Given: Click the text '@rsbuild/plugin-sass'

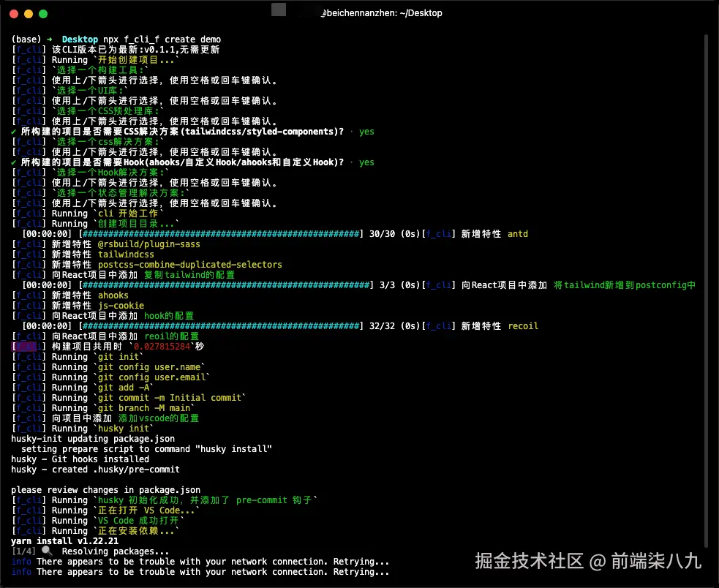Looking at the screenshot, I should pos(149,244).
